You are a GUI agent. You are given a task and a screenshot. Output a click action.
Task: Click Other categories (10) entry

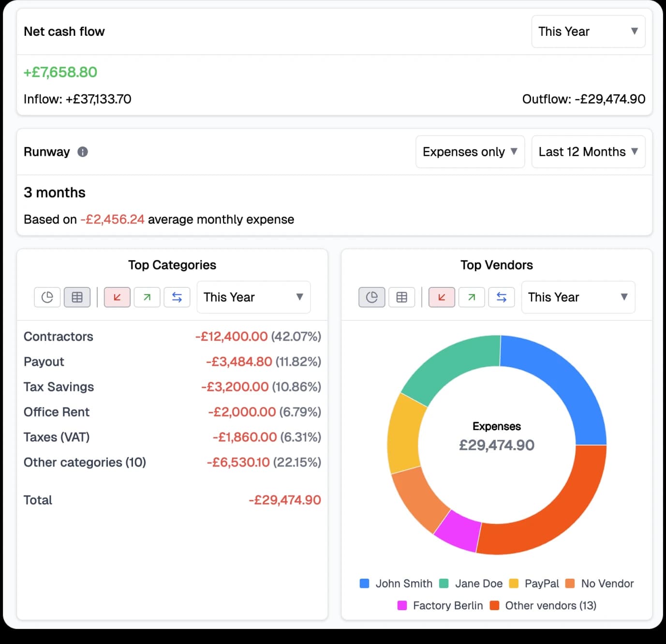85,462
